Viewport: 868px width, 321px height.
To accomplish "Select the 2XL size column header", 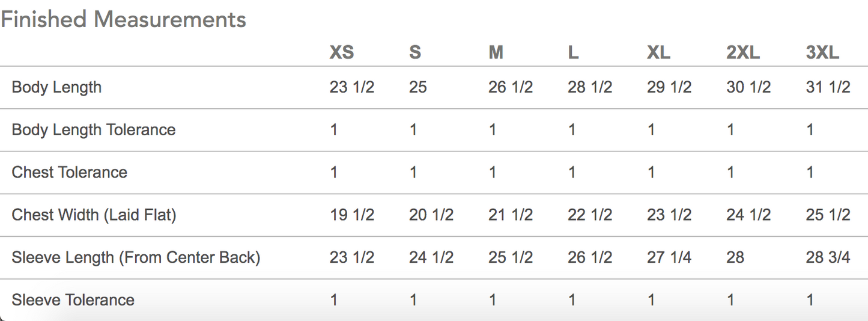I will click(x=743, y=53).
